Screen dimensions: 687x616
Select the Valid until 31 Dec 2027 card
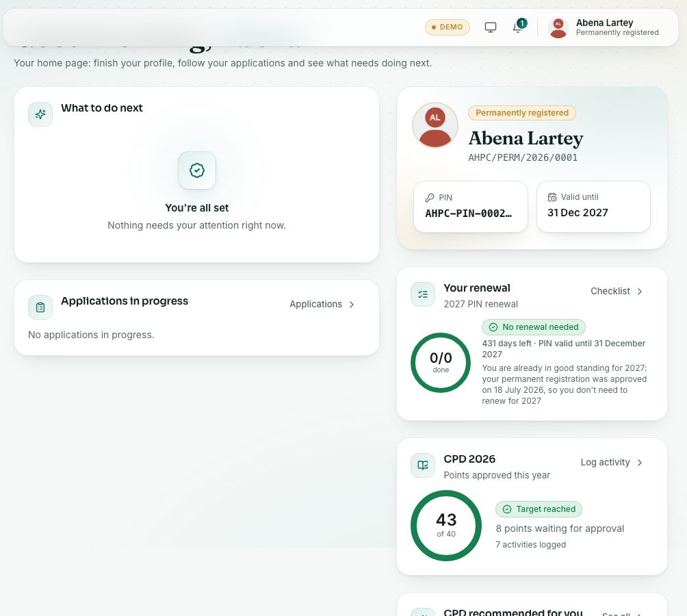click(x=593, y=207)
